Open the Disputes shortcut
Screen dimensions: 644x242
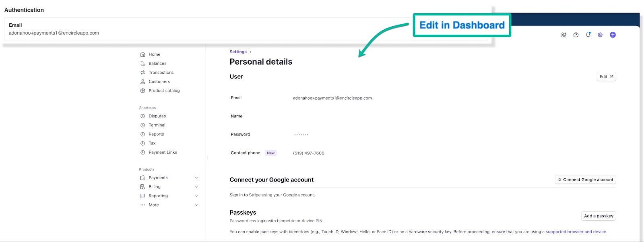click(x=157, y=116)
